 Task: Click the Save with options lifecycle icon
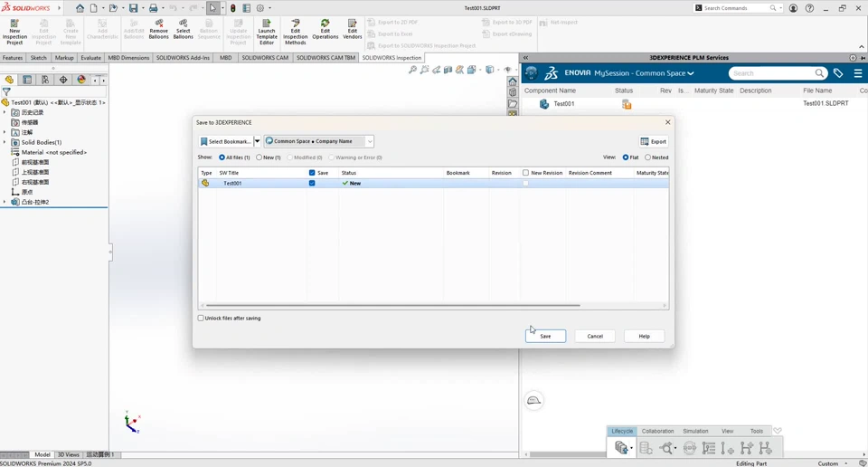[622, 448]
